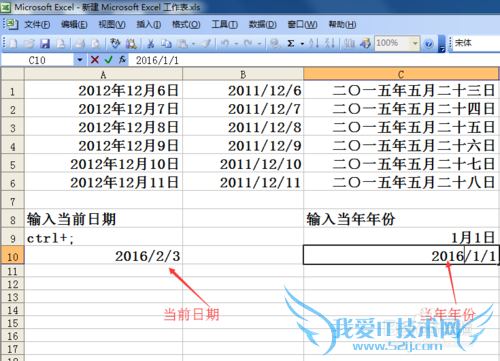
Task: Select cell showing 1月1日
Action: click(401, 238)
